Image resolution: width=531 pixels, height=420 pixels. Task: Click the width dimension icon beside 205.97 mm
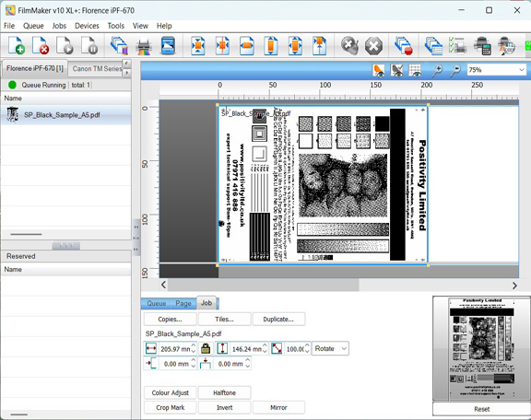150,348
